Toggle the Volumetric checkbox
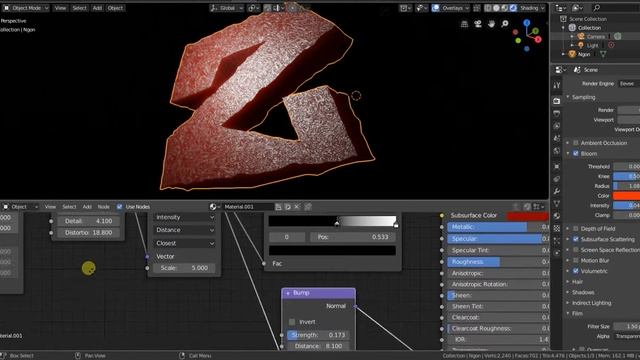Screen dimensions: 640x360 click(x=576, y=271)
